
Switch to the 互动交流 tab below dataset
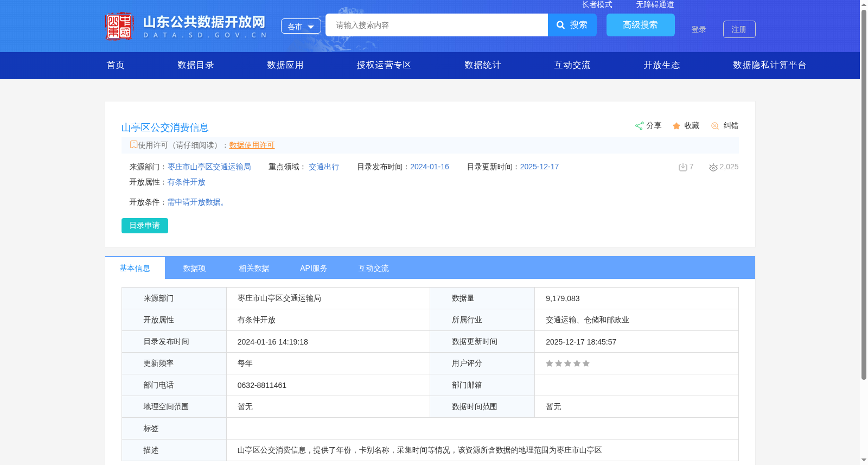373,268
